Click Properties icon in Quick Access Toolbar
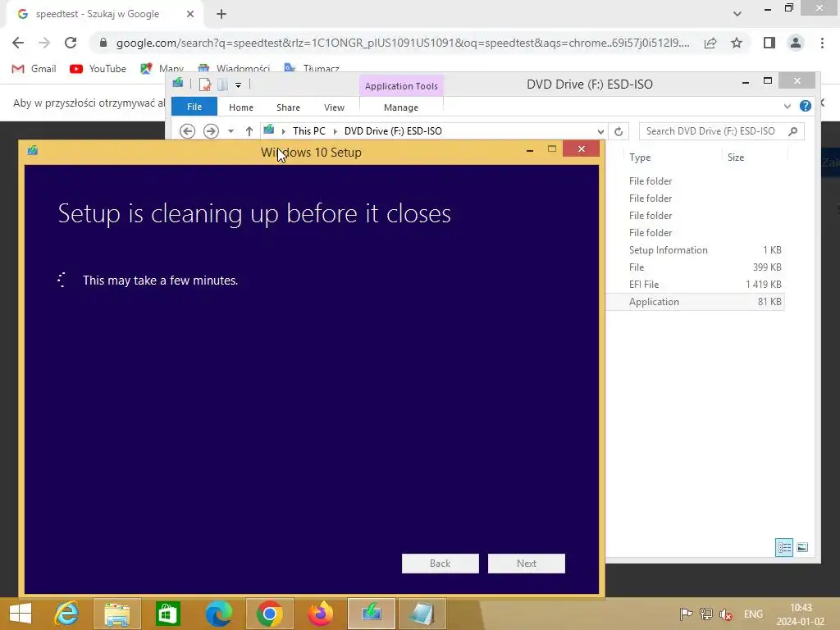The width and height of the screenshot is (840, 630). point(204,84)
